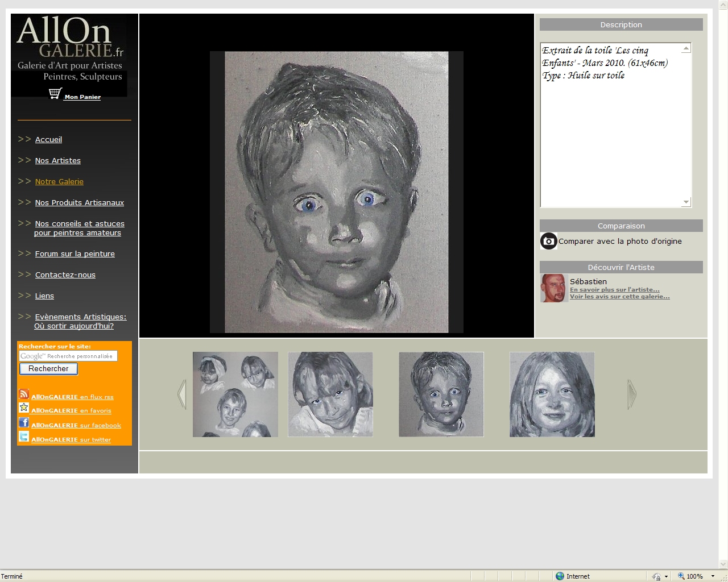Open the Accueil menu item
The image size is (728, 582).
click(48, 140)
